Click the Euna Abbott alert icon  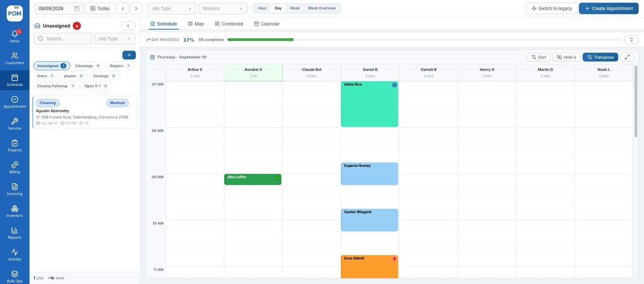pos(394,258)
